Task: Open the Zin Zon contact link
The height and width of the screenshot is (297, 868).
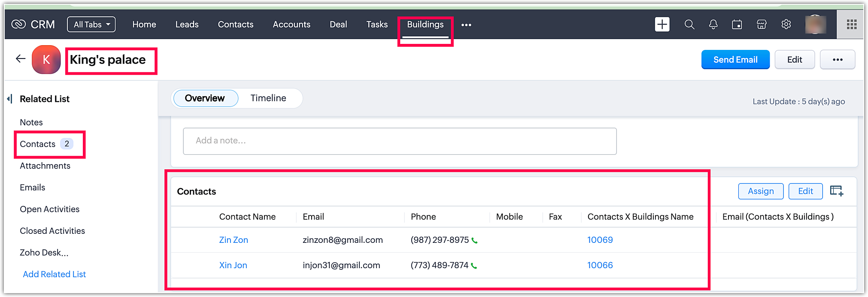Action: click(234, 240)
